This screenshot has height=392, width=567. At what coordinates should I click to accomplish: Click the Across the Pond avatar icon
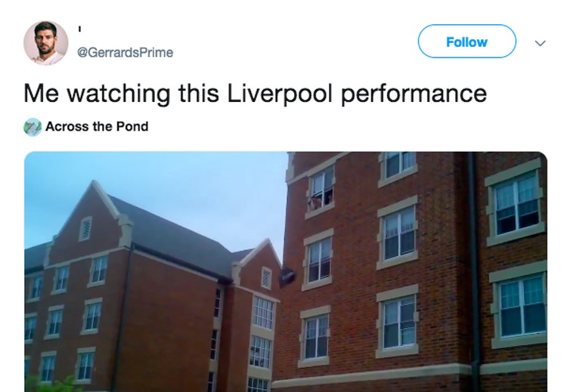(x=33, y=127)
